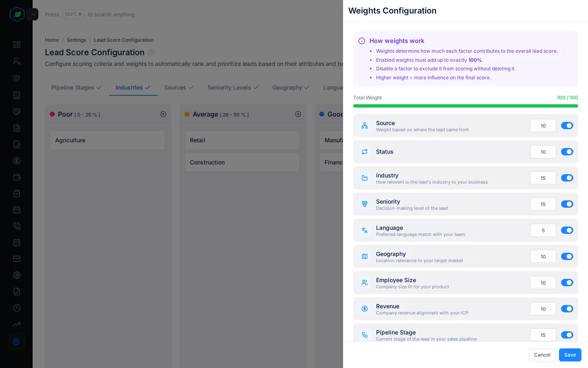
Task: Open the trending arrow icon in sidebar
Action: point(17,324)
